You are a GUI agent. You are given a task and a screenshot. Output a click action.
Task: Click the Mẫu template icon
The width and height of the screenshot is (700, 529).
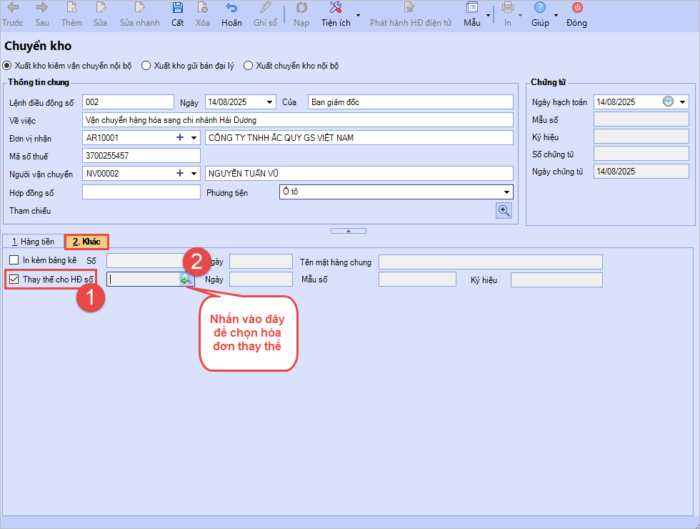point(472,9)
